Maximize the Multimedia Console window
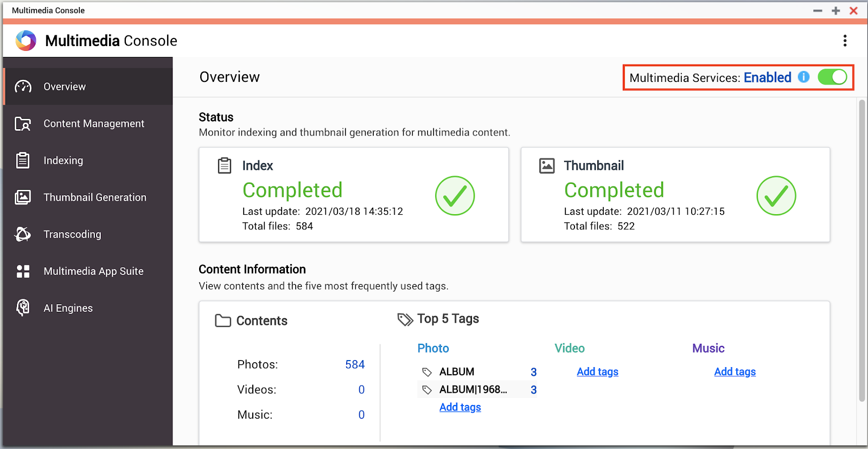The height and width of the screenshot is (449, 868). [x=835, y=11]
